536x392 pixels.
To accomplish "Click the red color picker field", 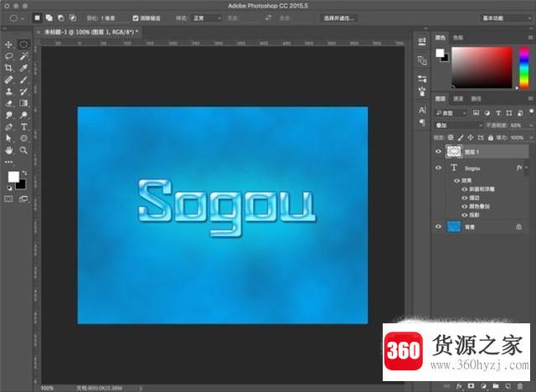I will tap(482, 68).
